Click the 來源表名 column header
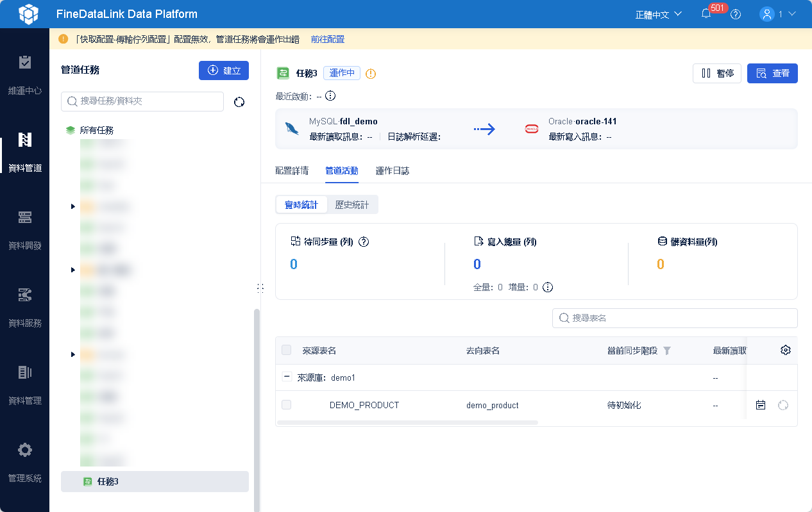This screenshot has width=812, height=512. (319, 351)
